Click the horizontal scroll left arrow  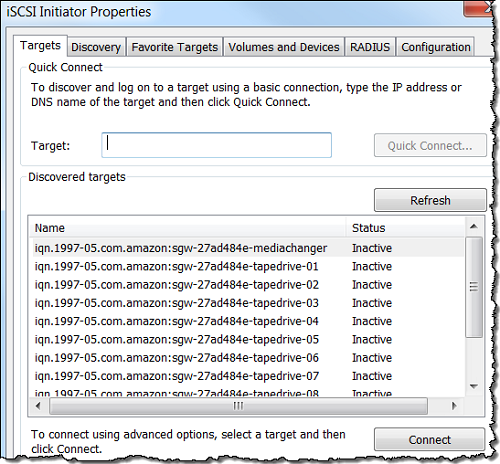point(38,406)
